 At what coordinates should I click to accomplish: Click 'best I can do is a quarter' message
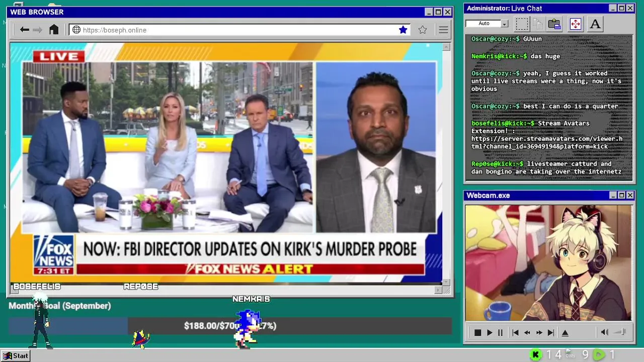click(571, 106)
